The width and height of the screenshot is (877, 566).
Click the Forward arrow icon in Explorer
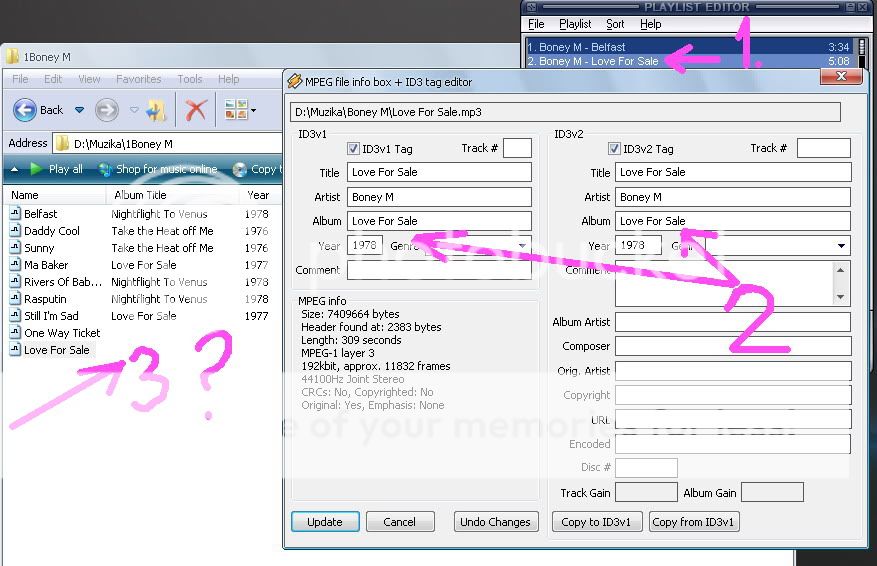coord(107,110)
